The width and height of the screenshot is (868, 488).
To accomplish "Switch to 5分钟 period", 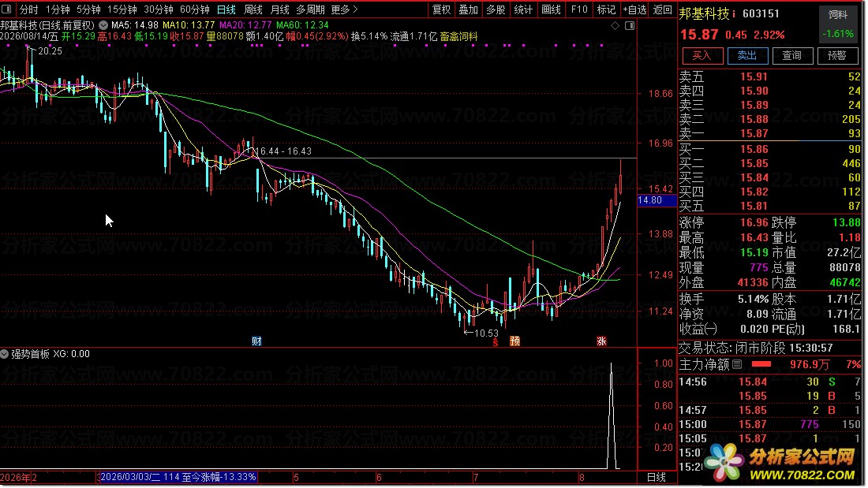I will tap(88, 9).
